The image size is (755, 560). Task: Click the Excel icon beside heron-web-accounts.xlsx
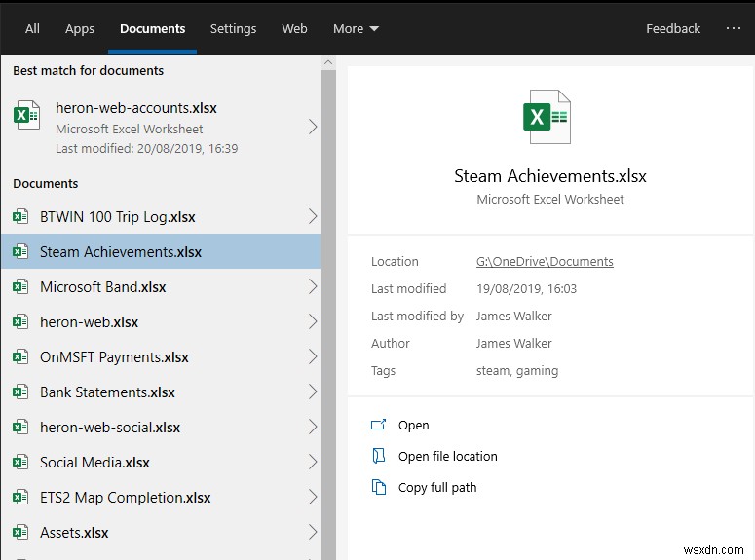(27, 115)
